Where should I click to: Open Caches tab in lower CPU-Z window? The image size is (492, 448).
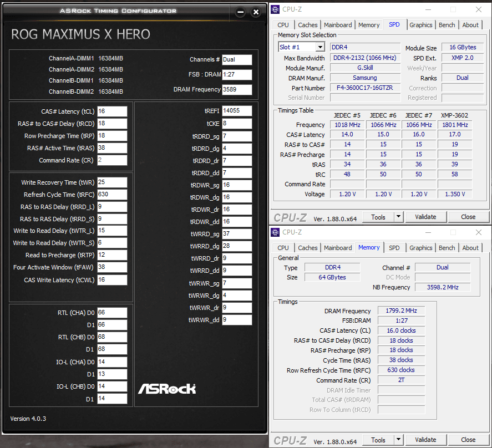click(307, 247)
